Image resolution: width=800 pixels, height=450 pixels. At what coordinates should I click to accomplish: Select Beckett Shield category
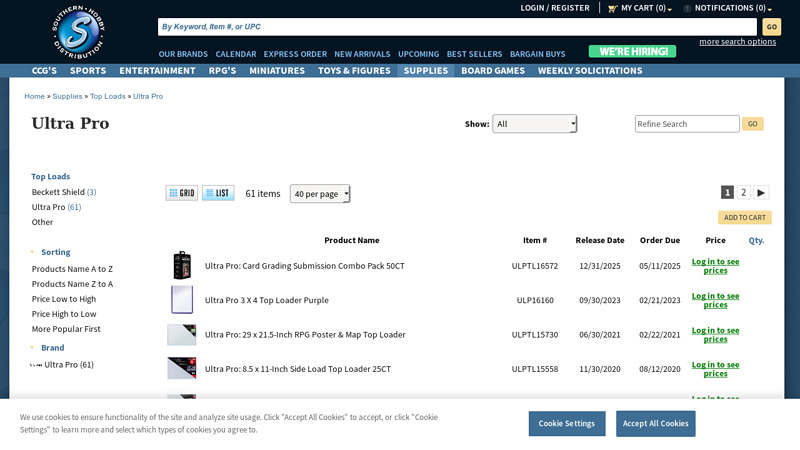pos(64,192)
